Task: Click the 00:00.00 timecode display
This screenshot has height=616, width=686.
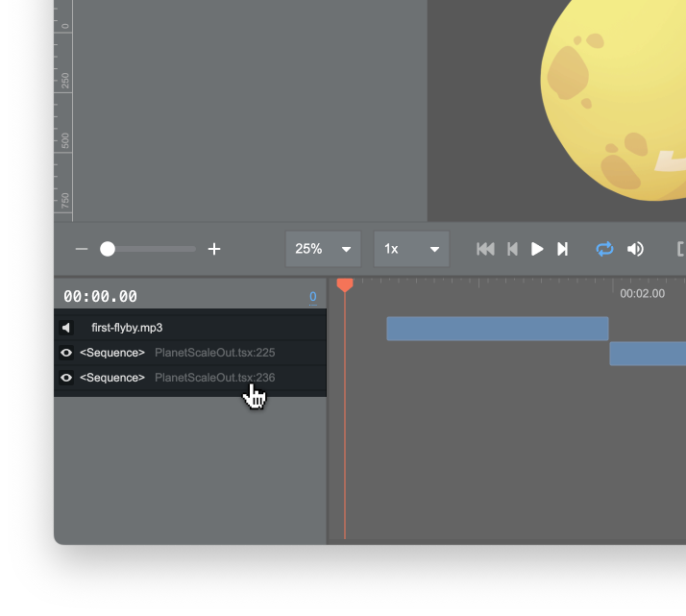Action: tap(100, 297)
